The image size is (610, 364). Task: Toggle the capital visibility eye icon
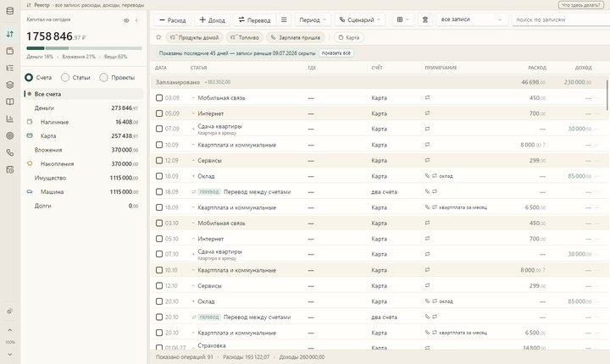tap(126, 20)
